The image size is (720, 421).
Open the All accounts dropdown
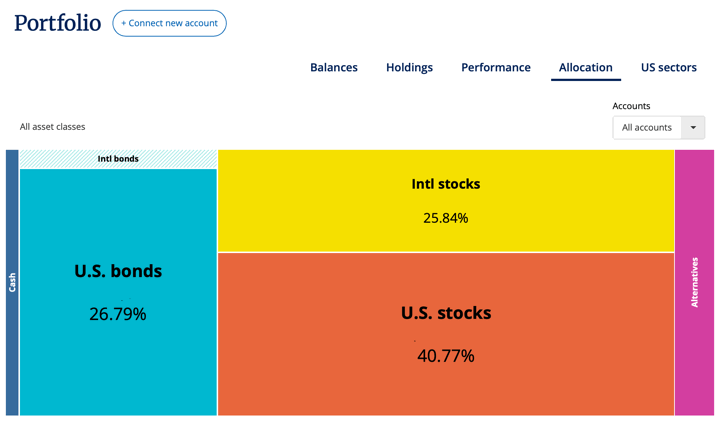[x=647, y=127]
